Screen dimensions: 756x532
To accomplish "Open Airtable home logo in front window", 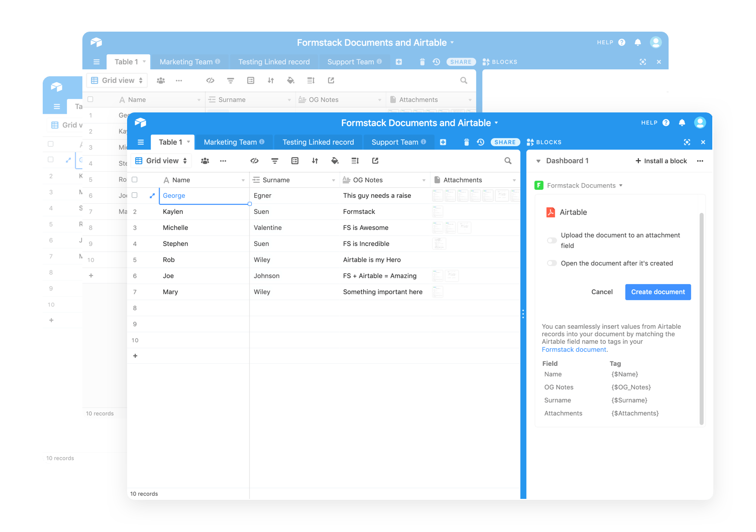I will tap(141, 122).
